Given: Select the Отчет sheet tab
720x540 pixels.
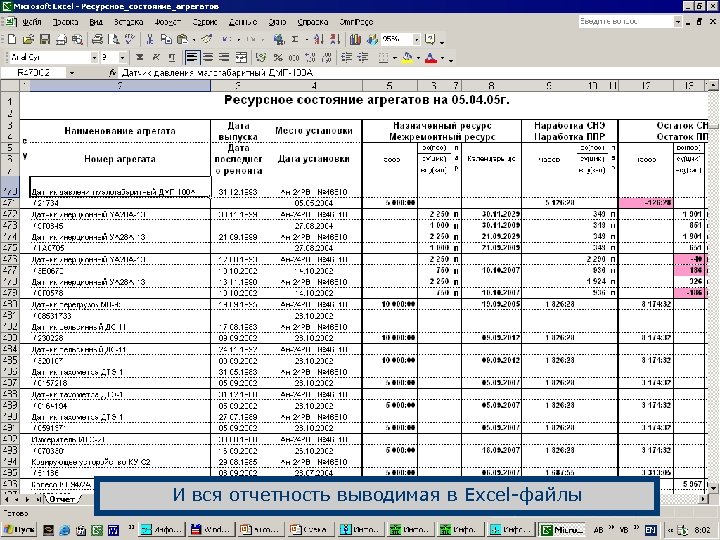Looking at the screenshot, I should (x=63, y=499).
